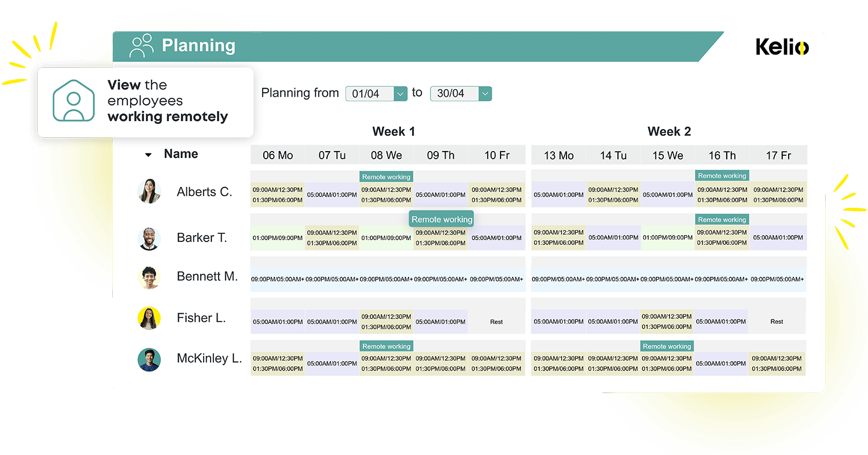
Task: Select the 17 Fr column header
Action: [778, 155]
